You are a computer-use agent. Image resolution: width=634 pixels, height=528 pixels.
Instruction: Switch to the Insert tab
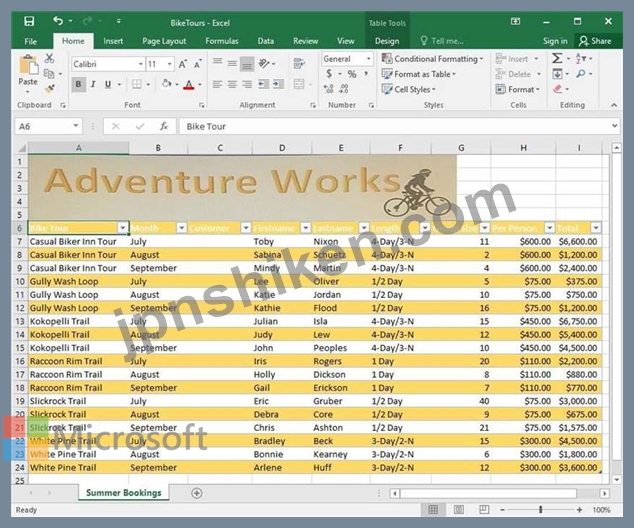113,41
